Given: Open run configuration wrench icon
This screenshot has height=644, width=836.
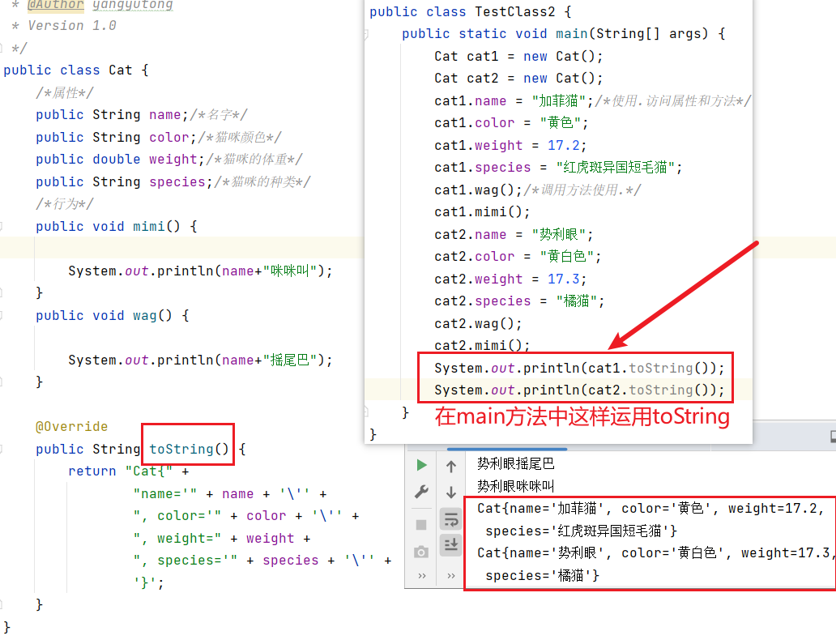Looking at the screenshot, I should point(421,492).
